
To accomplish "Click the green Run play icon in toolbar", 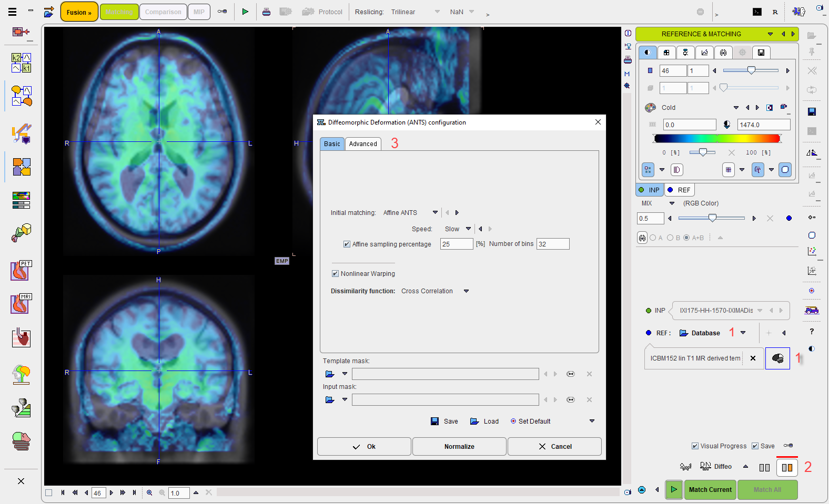I will (x=245, y=12).
